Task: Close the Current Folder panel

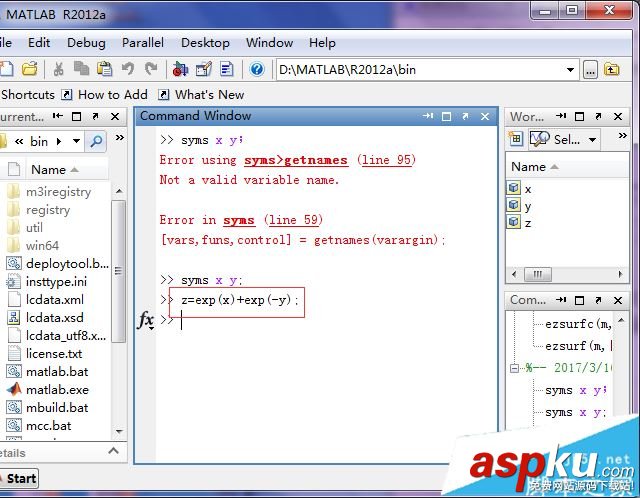Action: coord(115,117)
